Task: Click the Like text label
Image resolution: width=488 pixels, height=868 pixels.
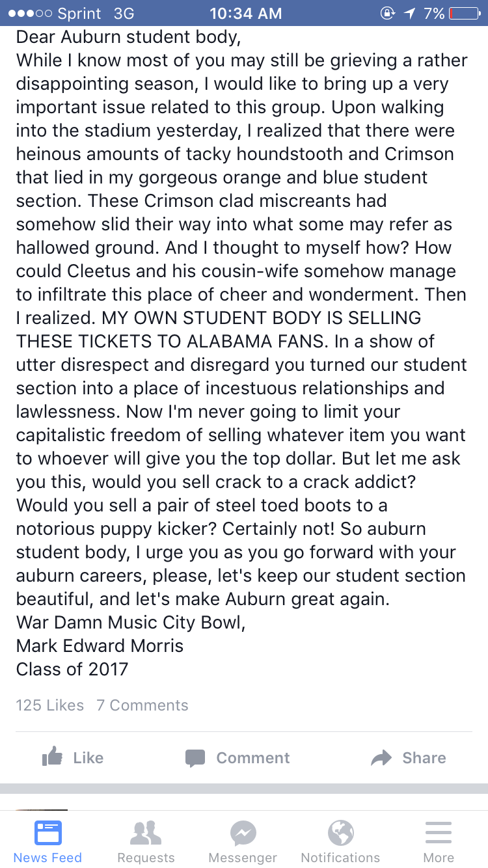Action: click(x=88, y=758)
